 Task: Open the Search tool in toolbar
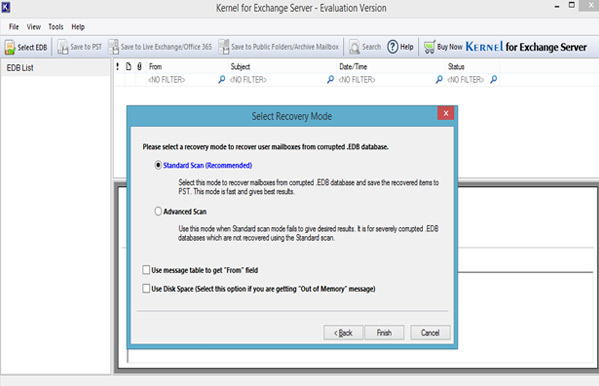[x=365, y=47]
